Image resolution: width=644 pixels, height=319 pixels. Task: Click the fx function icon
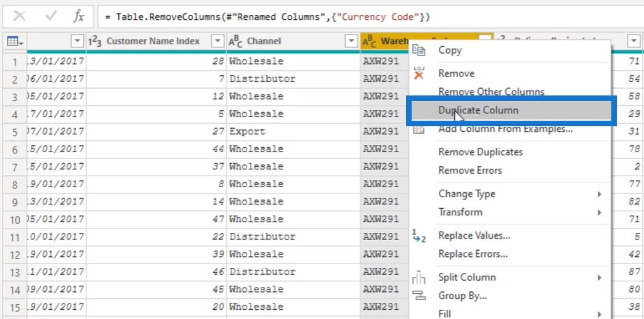click(x=78, y=17)
